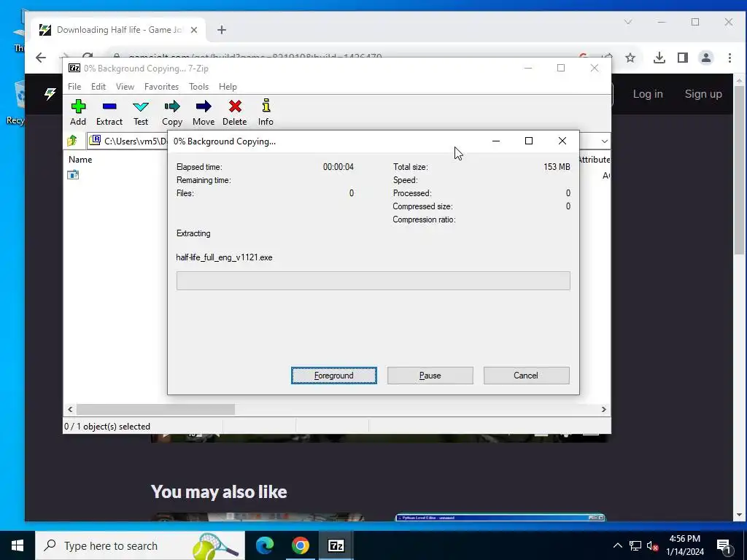Open the notification center icon
Image resolution: width=747 pixels, height=560 pixels.
(723, 545)
